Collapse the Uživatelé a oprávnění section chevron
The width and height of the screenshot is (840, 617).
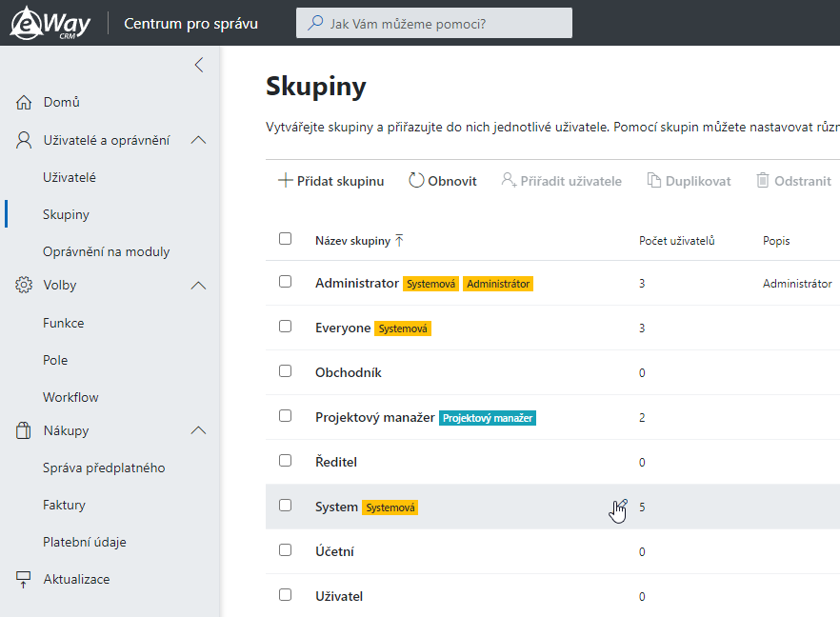(198, 140)
